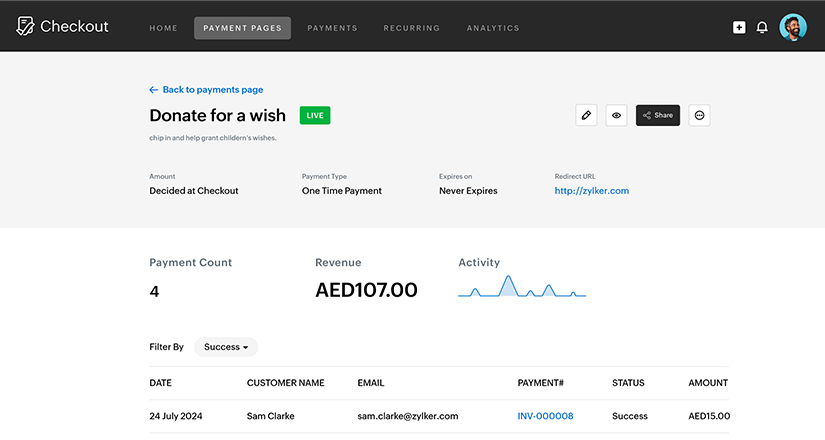Click the LIVE status badge
Image resolution: width=825 pixels, height=440 pixels.
pos(315,115)
